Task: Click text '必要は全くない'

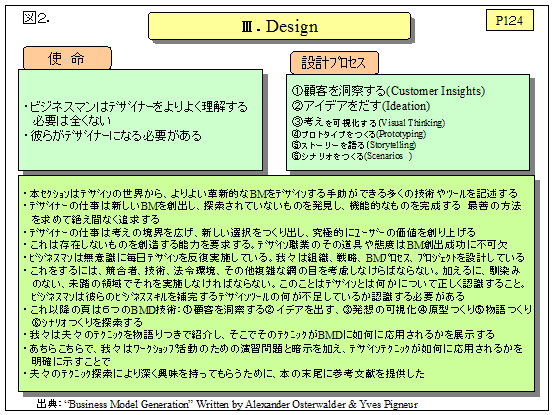Action: [72, 121]
